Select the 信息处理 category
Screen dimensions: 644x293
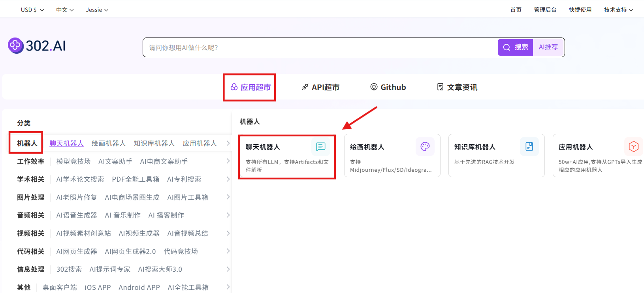[x=30, y=269]
